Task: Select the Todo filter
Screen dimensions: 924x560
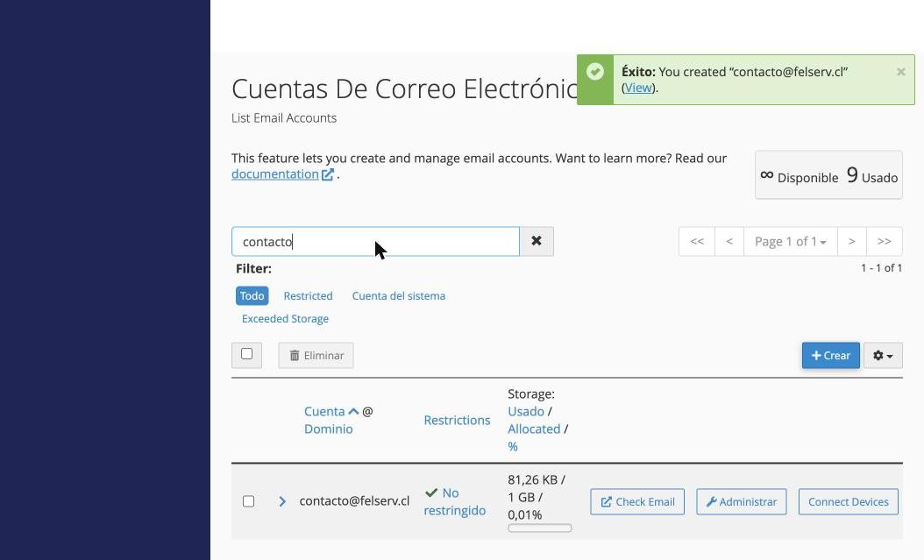Action: coord(252,295)
